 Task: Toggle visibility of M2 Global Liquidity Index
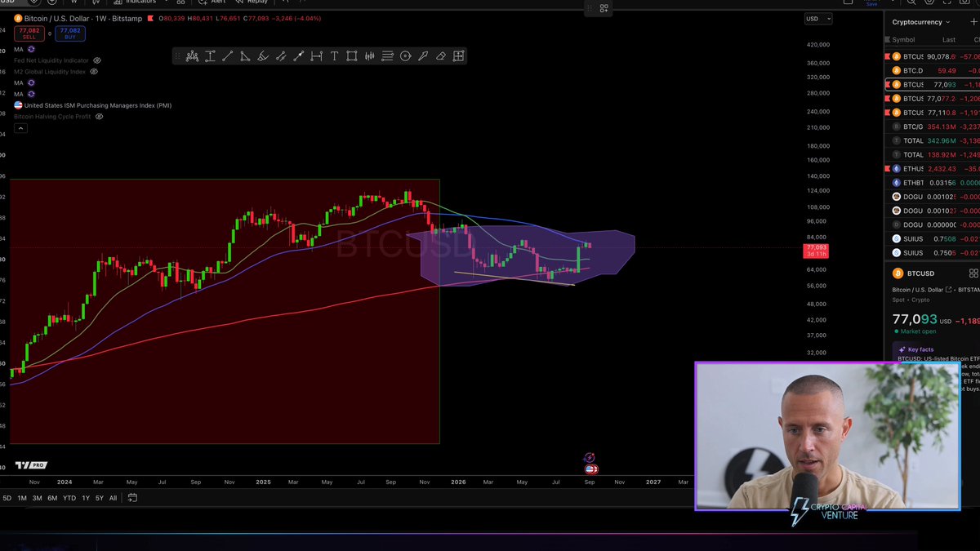93,72
